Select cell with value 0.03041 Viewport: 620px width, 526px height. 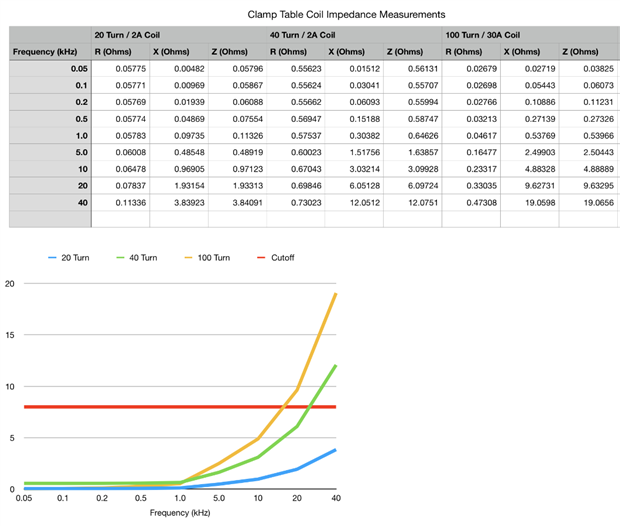354,85
